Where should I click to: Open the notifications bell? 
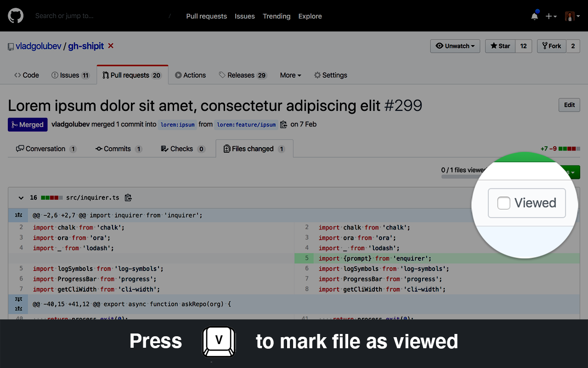535,16
